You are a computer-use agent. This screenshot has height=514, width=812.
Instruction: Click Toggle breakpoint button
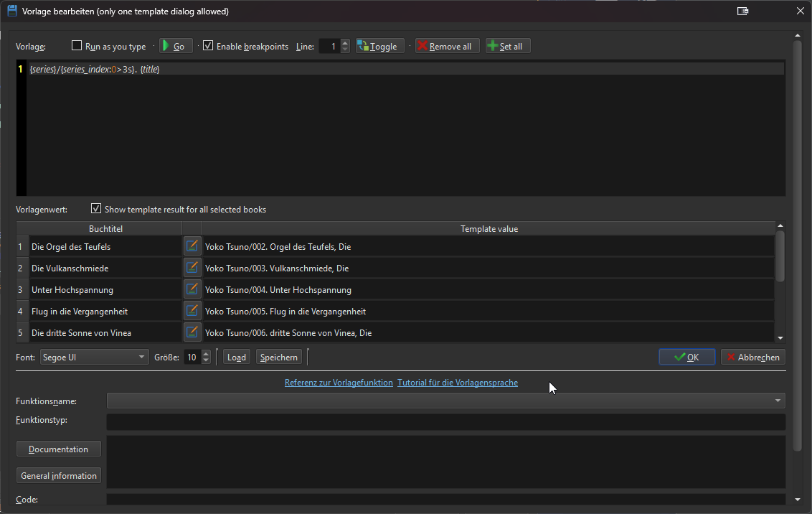click(379, 46)
